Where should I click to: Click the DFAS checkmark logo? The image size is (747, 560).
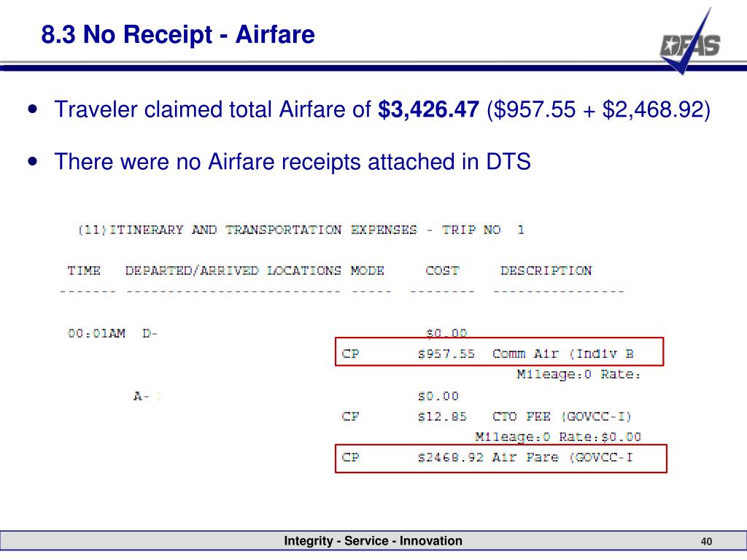pyautogui.click(x=690, y=42)
